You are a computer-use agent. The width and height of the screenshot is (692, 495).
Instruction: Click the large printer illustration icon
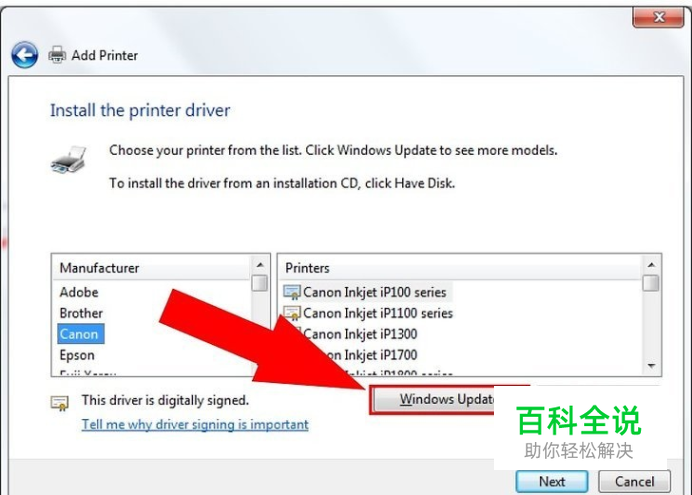(68, 160)
